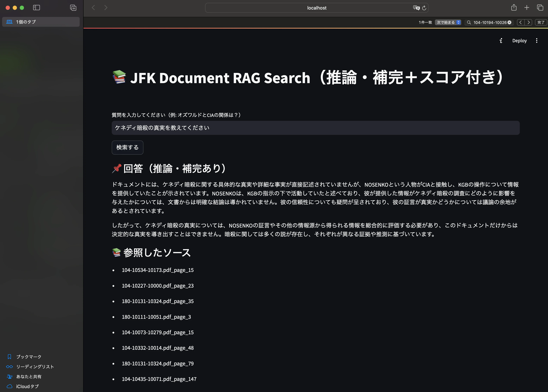The width and height of the screenshot is (548, 392).
Task: Open リーディングリスト in the sidebar
Action: [35, 367]
